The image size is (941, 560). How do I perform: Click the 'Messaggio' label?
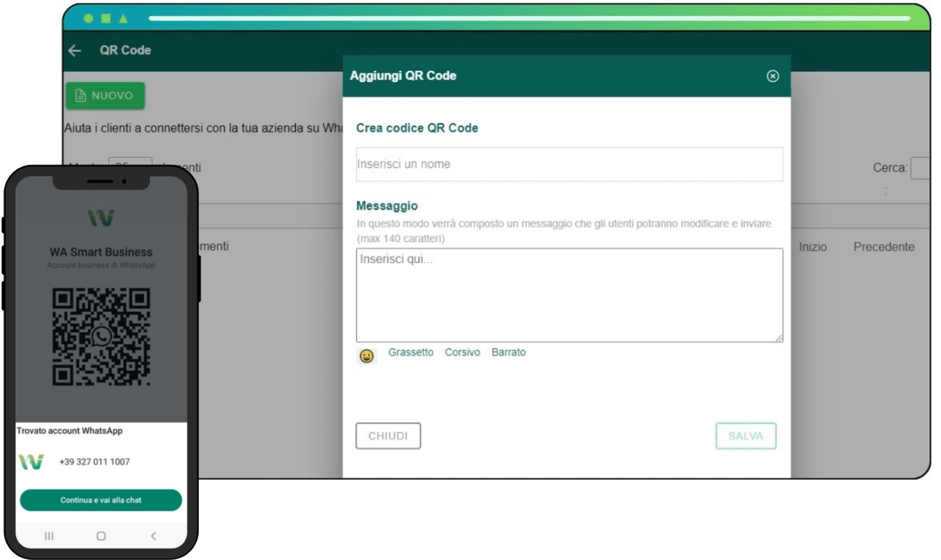pyautogui.click(x=387, y=206)
